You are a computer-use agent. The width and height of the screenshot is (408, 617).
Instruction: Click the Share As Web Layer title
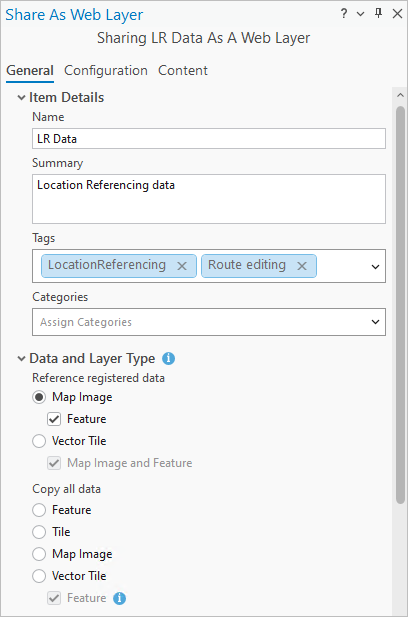pyautogui.click(x=74, y=15)
